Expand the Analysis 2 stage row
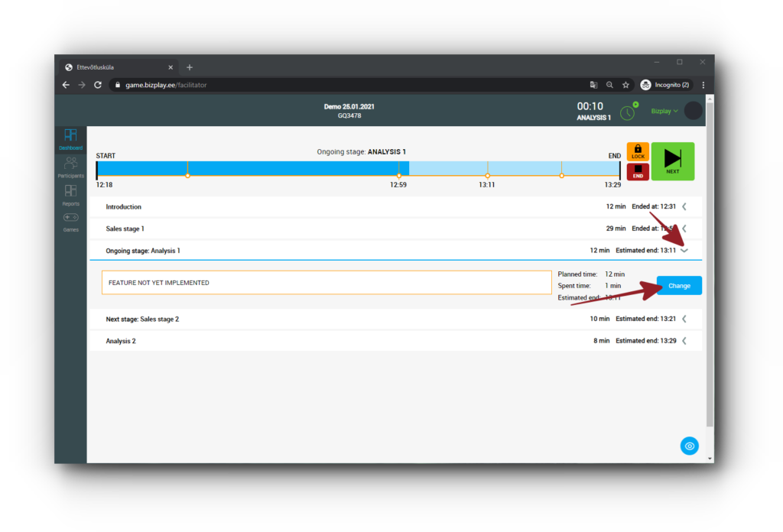The width and height of the screenshot is (783, 532). (684, 341)
